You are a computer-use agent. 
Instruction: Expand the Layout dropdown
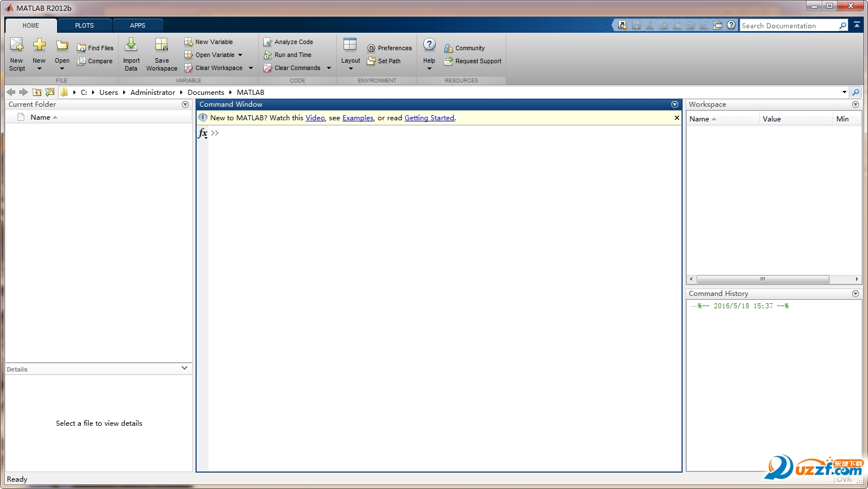(350, 69)
